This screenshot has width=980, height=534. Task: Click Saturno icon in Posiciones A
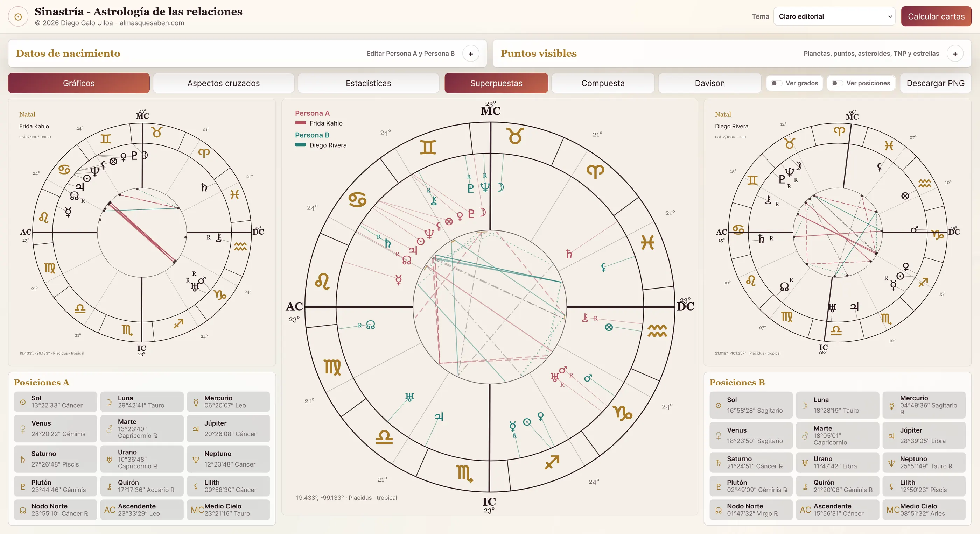pos(23,460)
